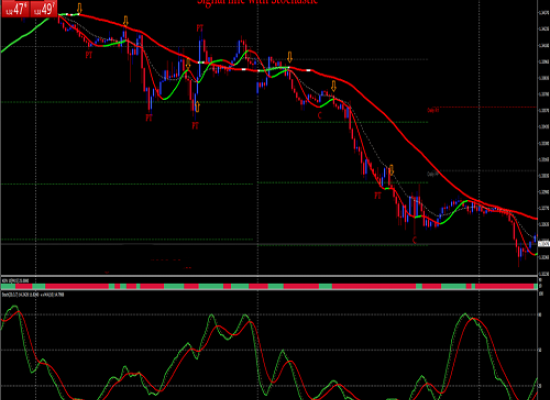550x400 pixels.
Task: Click the highlighted current price label on price scale
Action: coord(544,244)
